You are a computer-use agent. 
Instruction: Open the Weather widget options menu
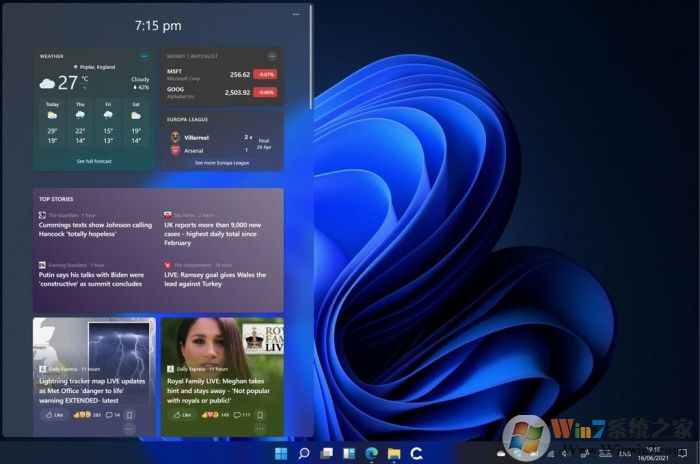145,56
